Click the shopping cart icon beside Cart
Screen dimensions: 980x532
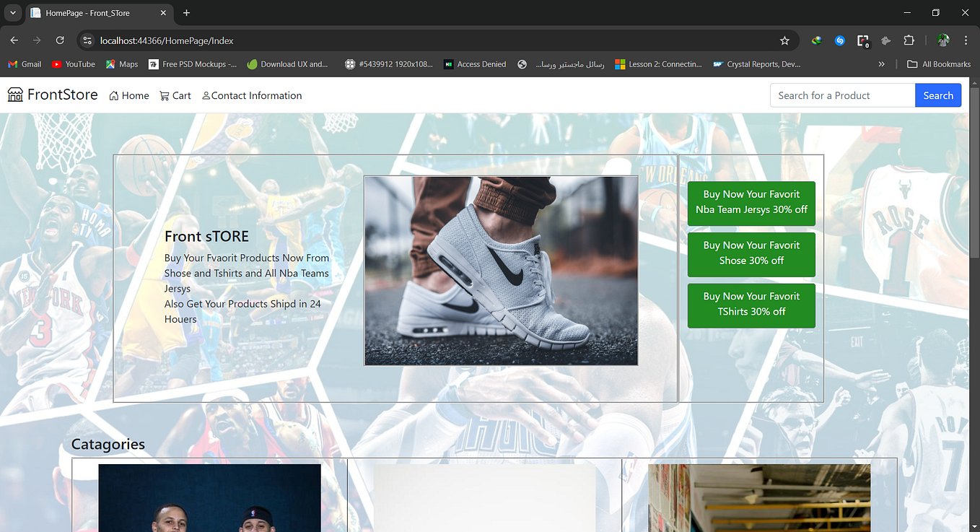click(x=165, y=96)
